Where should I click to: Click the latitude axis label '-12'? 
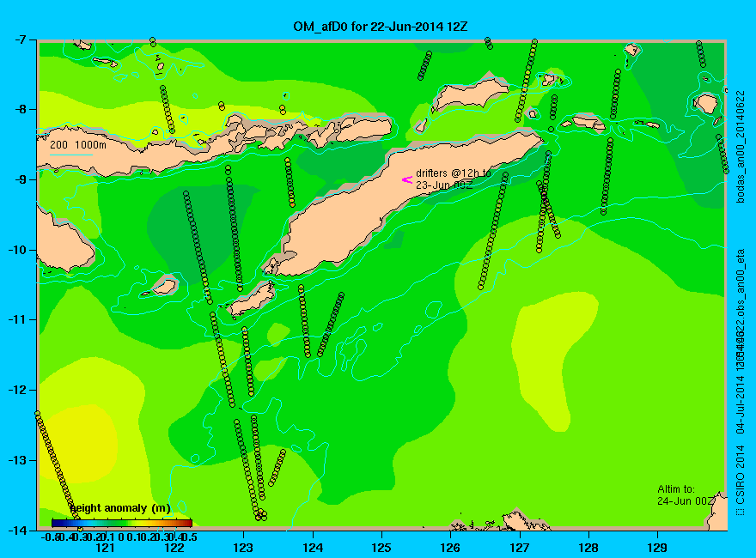click(x=18, y=390)
